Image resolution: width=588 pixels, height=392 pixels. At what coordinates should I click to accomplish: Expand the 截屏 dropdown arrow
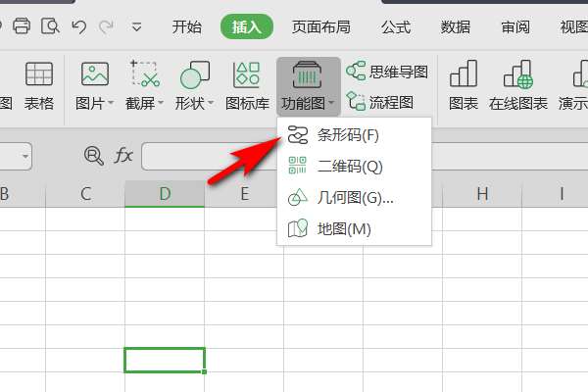coord(161,102)
